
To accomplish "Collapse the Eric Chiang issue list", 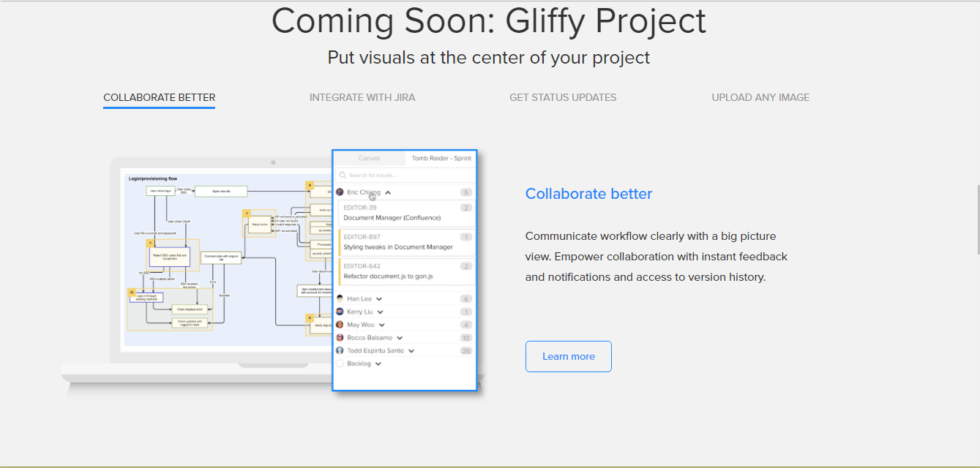I will tap(388, 192).
